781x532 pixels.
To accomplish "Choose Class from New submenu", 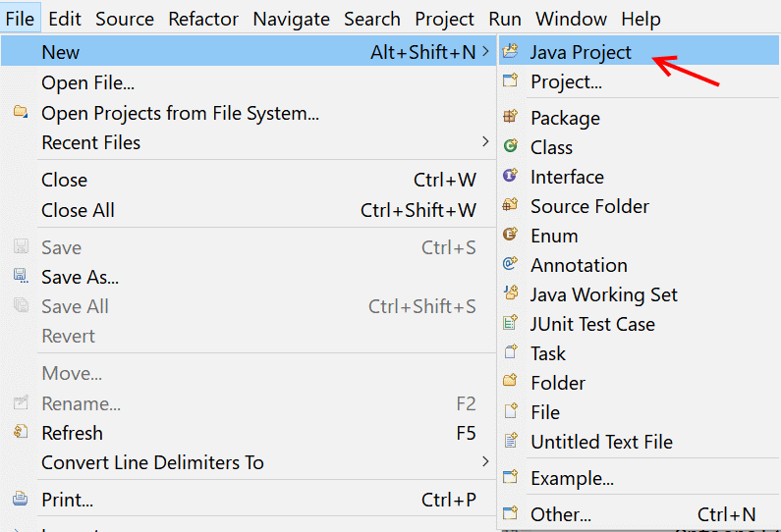I will tap(639, 147).
